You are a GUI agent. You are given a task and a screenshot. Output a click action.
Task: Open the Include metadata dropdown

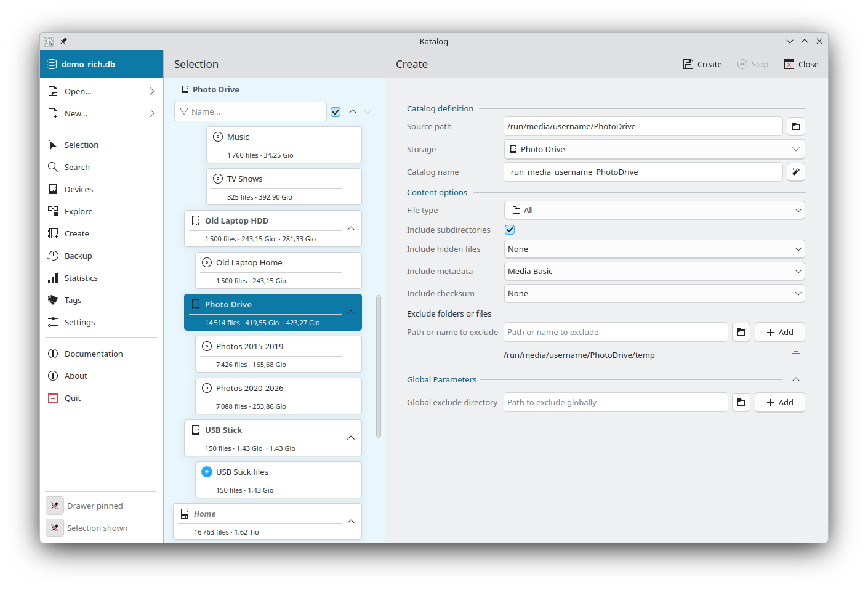click(x=654, y=271)
